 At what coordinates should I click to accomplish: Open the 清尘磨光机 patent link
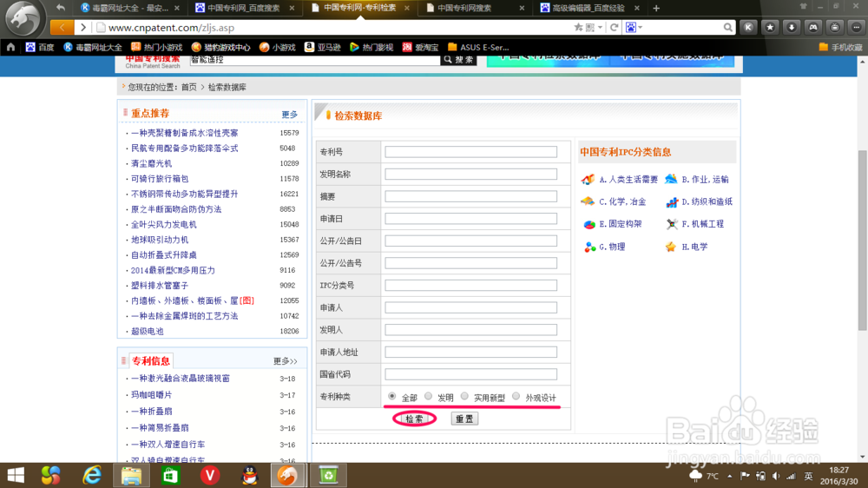(x=152, y=163)
